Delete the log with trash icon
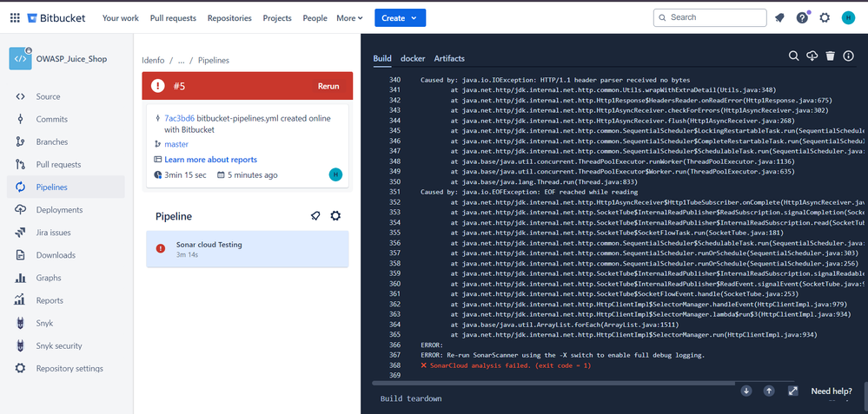The height and width of the screenshot is (414, 868). [831, 56]
